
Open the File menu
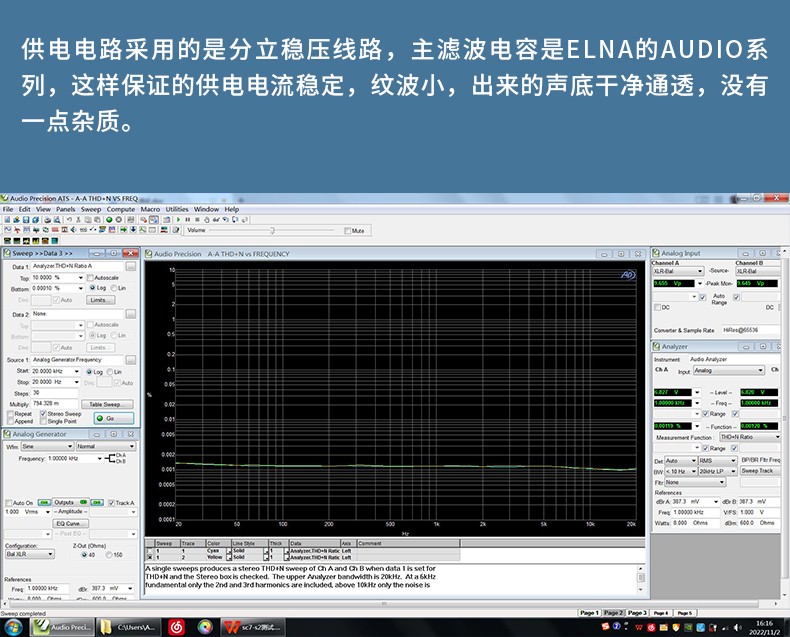(x=8, y=209)
